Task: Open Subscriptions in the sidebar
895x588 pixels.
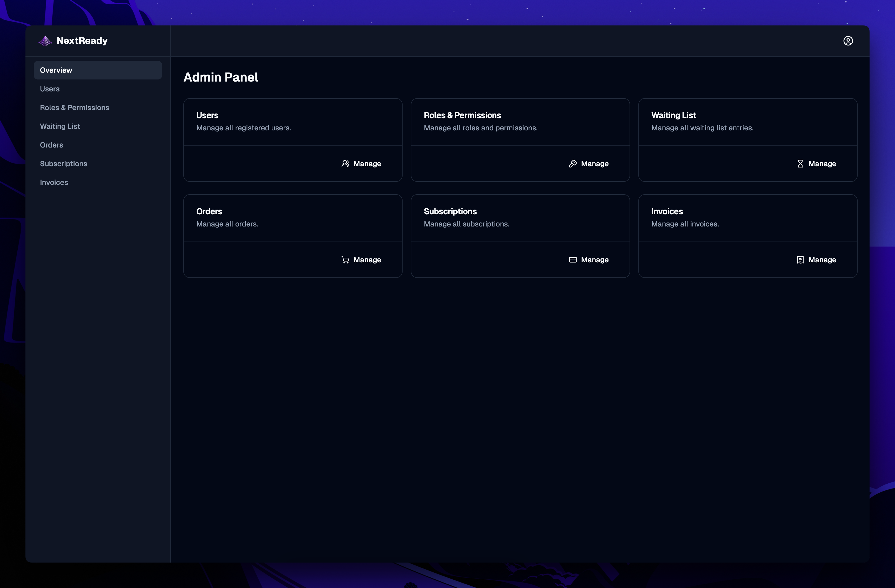Action: pyautogui.click(x=98, y=164)
